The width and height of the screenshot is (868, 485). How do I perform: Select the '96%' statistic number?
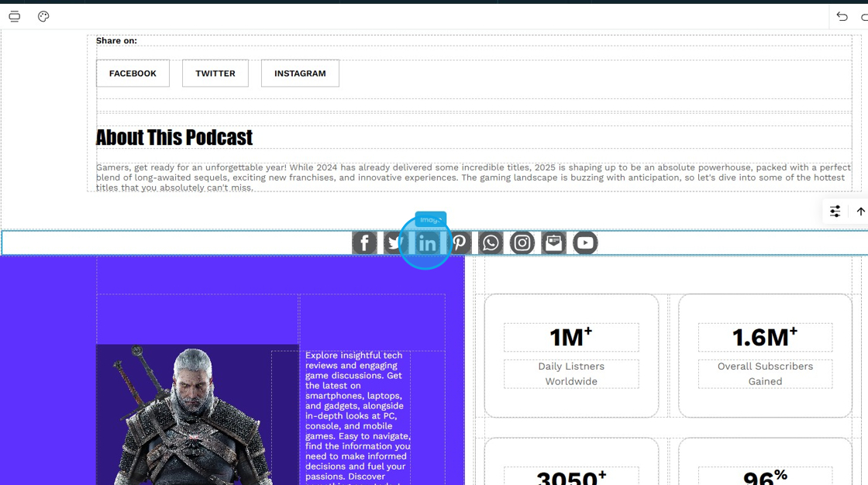tap(765, 477)
